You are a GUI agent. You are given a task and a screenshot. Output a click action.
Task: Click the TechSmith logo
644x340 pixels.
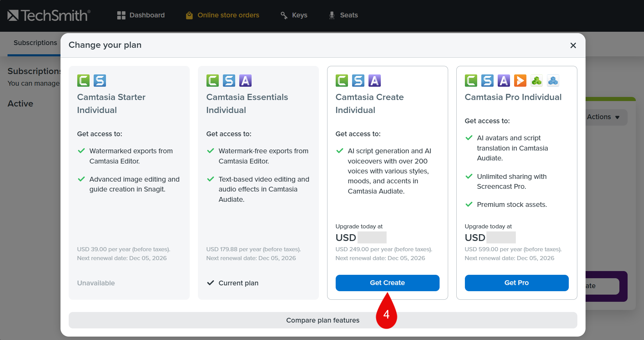(49, 15)
